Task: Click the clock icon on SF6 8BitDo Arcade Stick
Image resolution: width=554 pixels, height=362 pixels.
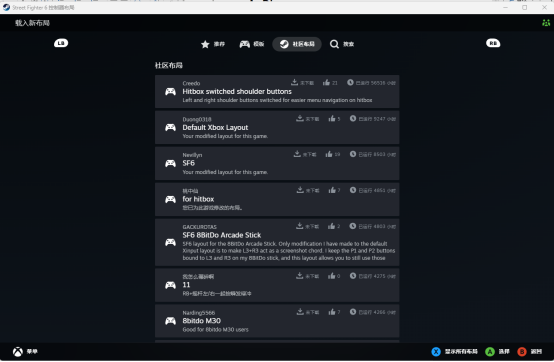Action: (353, 226)
